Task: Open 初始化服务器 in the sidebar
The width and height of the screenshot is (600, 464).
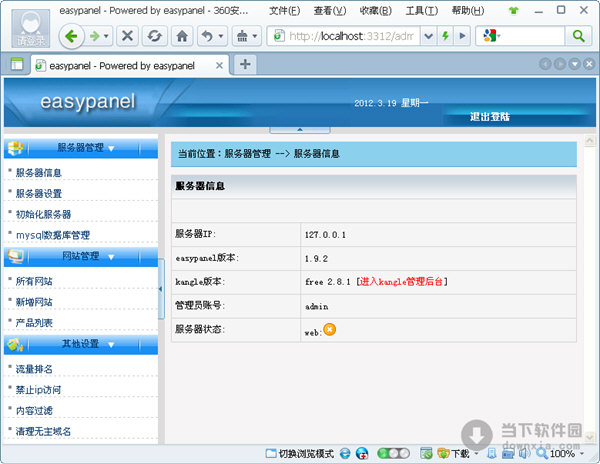Action: click(43, 214)
